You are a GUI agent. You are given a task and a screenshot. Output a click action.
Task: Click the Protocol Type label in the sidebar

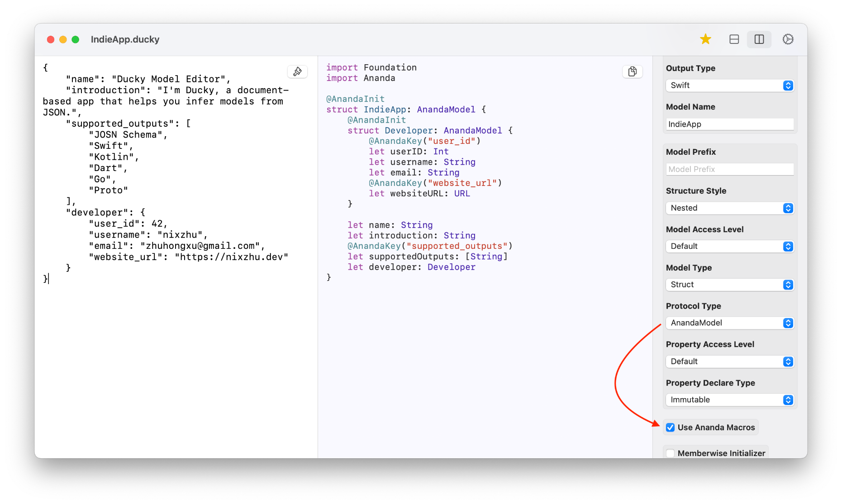coord(693,306)
